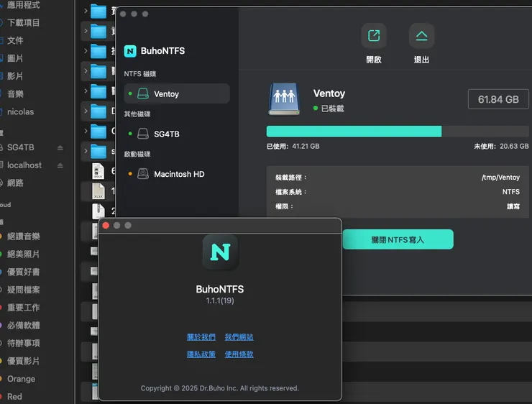
Task: Open 圖片 in Finder sidebar
Action: 15,58
